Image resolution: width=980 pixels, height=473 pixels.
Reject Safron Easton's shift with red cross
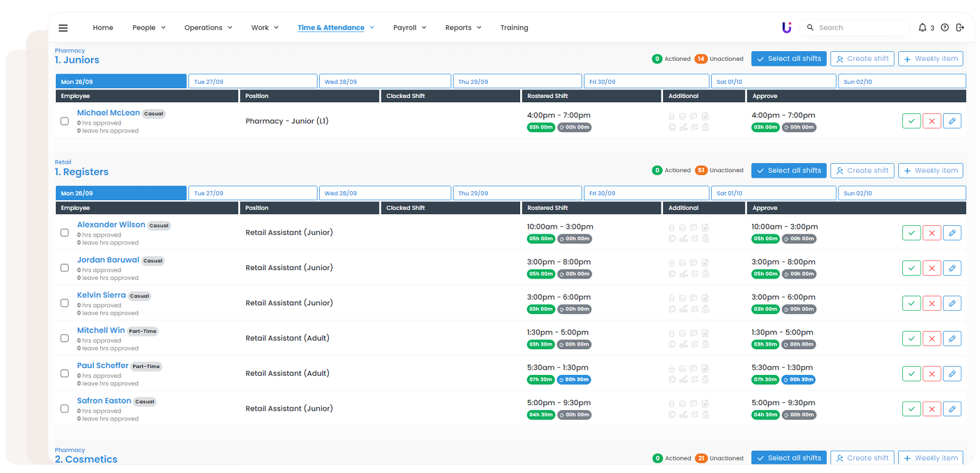(931, 409)
